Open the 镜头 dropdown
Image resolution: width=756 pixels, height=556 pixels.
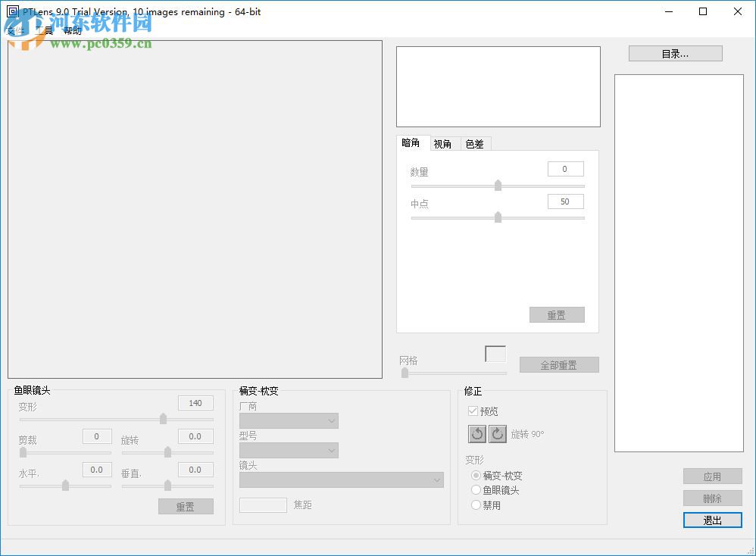tap(341, 480)
